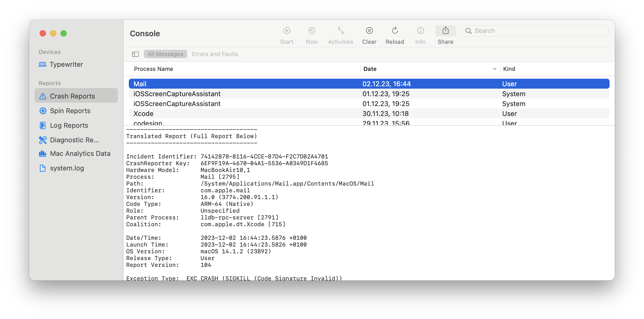The height and width of the screenshot is (319, 644).
Task: Click the Now toolbar icon
Action: point(312,31)
